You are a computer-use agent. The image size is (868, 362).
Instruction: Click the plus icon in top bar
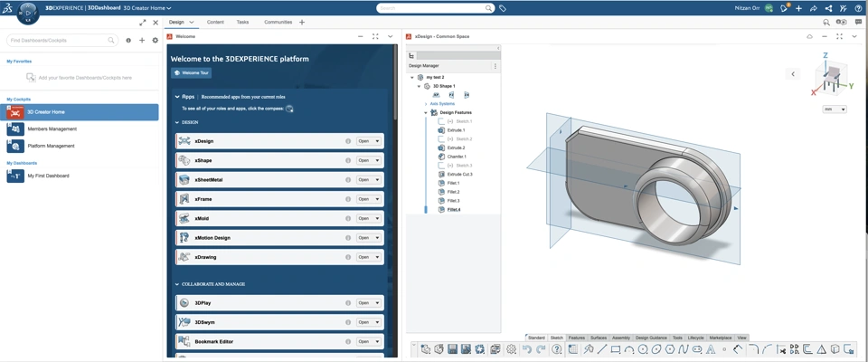[x=798, y=8]
